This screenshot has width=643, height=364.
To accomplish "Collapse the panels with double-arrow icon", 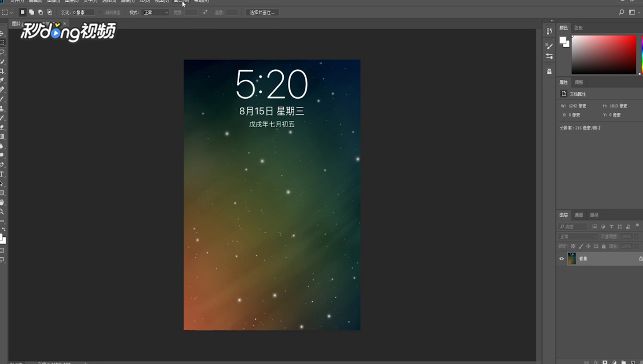I will click(552, 21).
